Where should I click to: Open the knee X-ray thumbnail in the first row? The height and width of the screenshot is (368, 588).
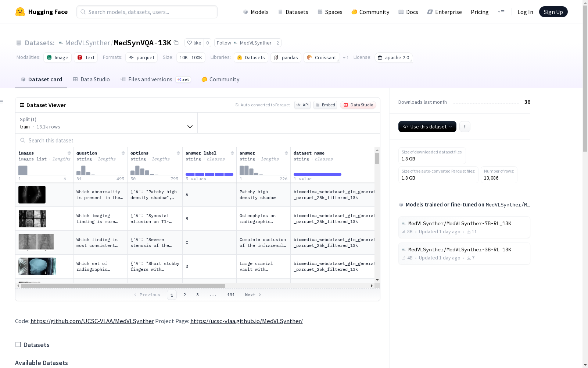pyautogui.click(x=32, y=195)
